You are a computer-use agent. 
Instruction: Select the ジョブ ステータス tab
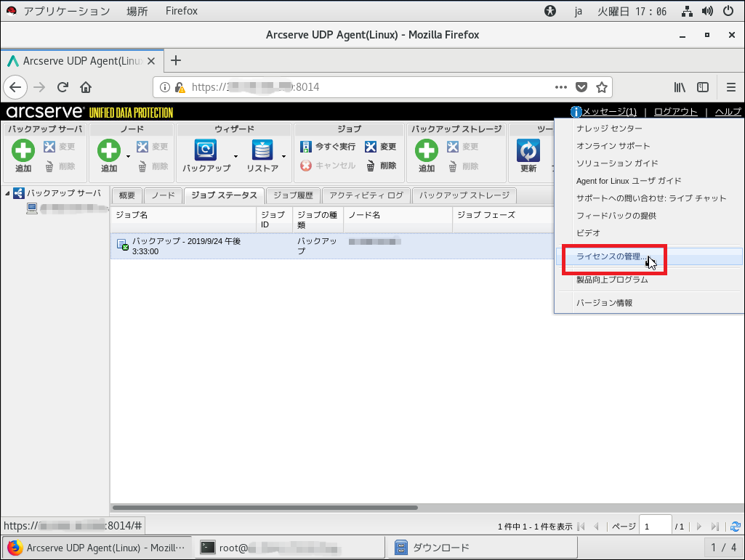(225, 195)
